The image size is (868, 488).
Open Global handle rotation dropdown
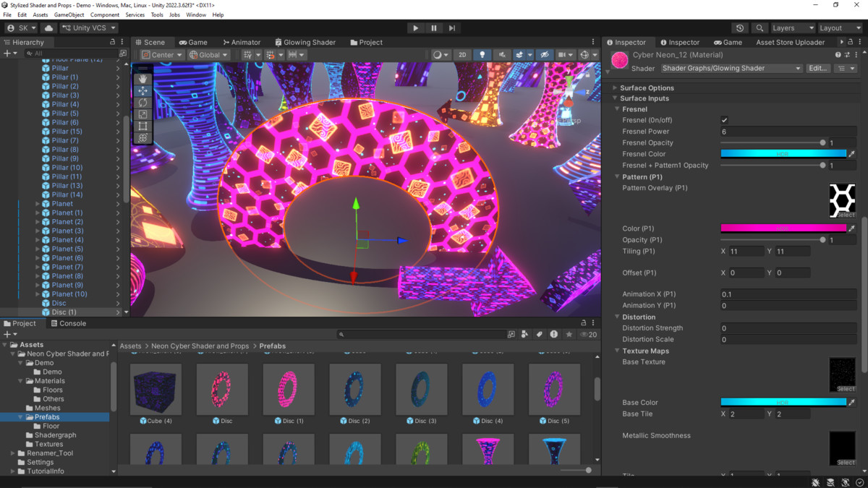coord(208,55)
